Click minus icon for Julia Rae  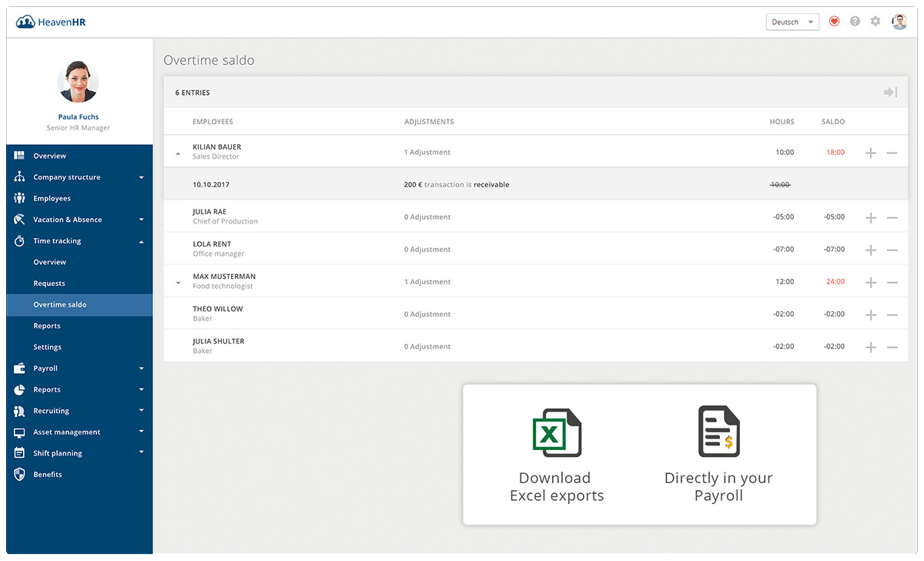(x=892, y=217)
